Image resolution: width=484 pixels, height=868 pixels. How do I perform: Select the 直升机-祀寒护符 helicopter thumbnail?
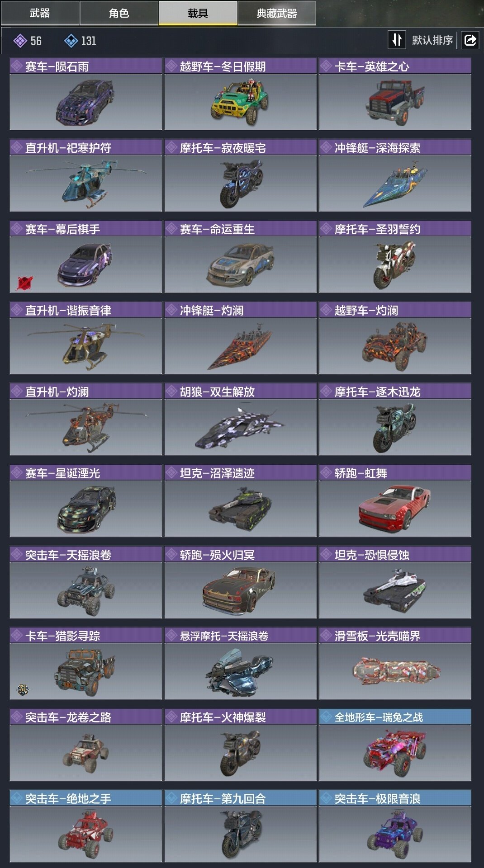pos(86,184)
